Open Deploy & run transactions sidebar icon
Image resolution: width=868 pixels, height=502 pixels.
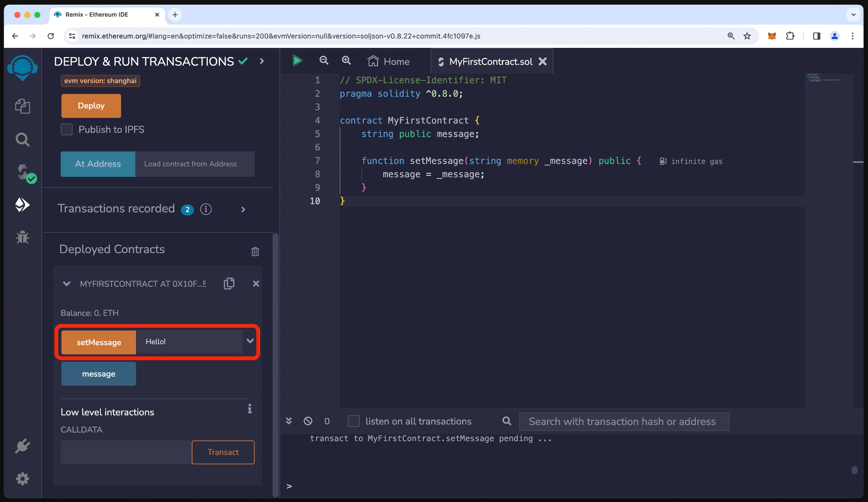pyautogui.click(x=22, y=205)
